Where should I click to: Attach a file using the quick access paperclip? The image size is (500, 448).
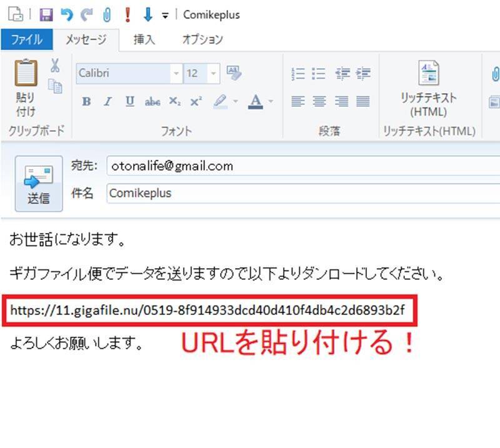pyautogui.click(x=107, y=14)
